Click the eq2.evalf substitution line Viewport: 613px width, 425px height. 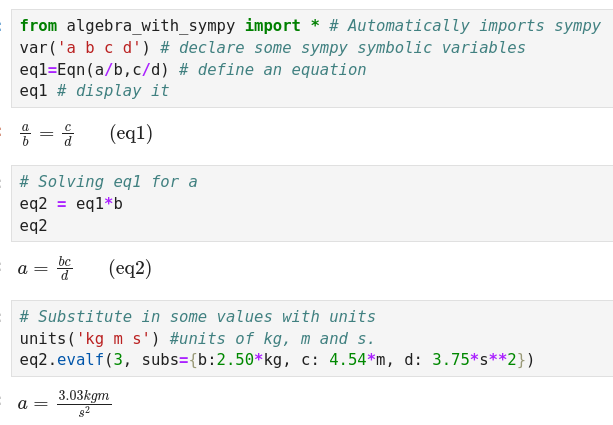[277, 360]
